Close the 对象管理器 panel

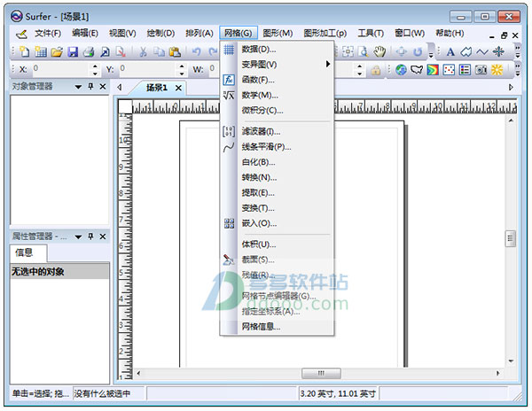point(103,87)
